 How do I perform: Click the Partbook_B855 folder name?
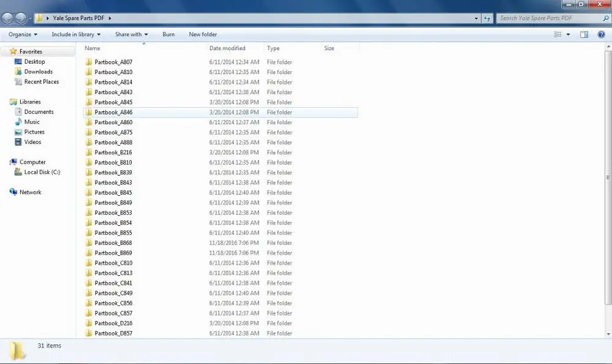pos(113,233)
